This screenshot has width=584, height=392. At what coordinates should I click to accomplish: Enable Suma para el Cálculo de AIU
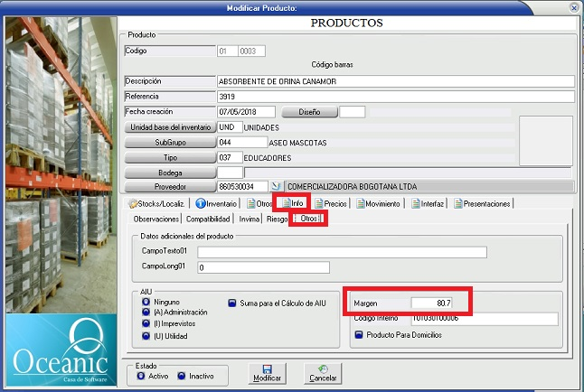231,304
